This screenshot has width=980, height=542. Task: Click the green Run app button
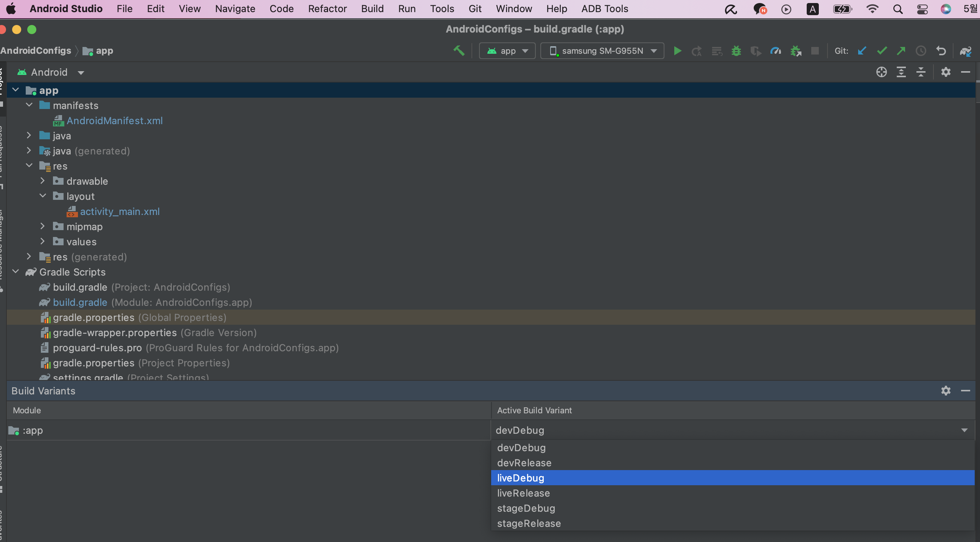pos(677,51)
